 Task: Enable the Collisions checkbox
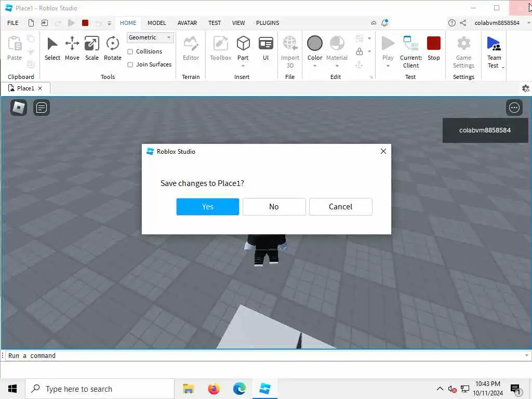(130, 51)
